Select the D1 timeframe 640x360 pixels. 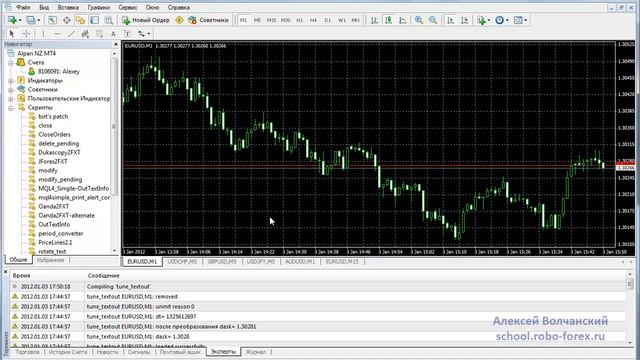(x=328, y=20)
